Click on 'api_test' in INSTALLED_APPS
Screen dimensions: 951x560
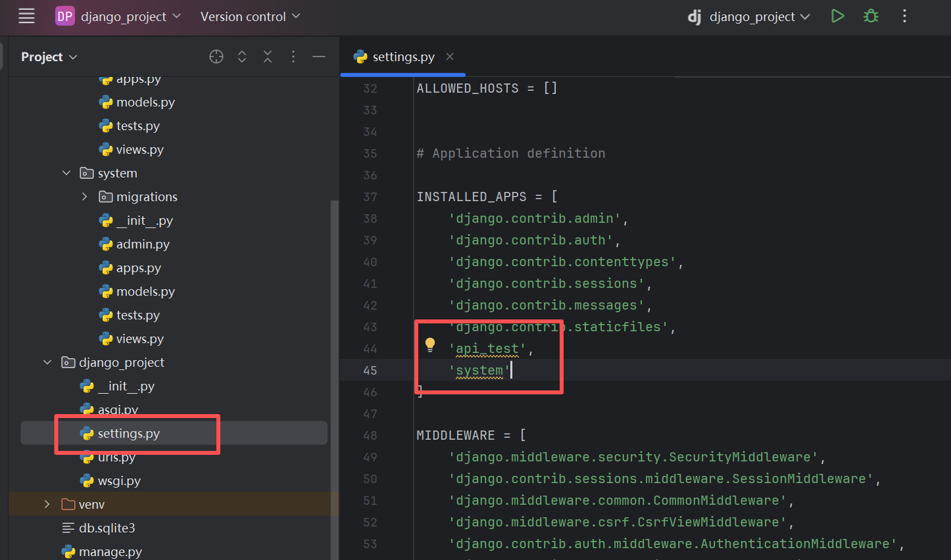[487, 349]
